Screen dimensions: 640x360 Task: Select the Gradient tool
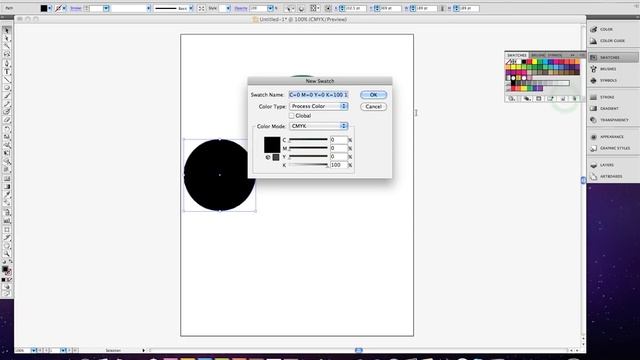pyautogui.click(x=7, y=187)
